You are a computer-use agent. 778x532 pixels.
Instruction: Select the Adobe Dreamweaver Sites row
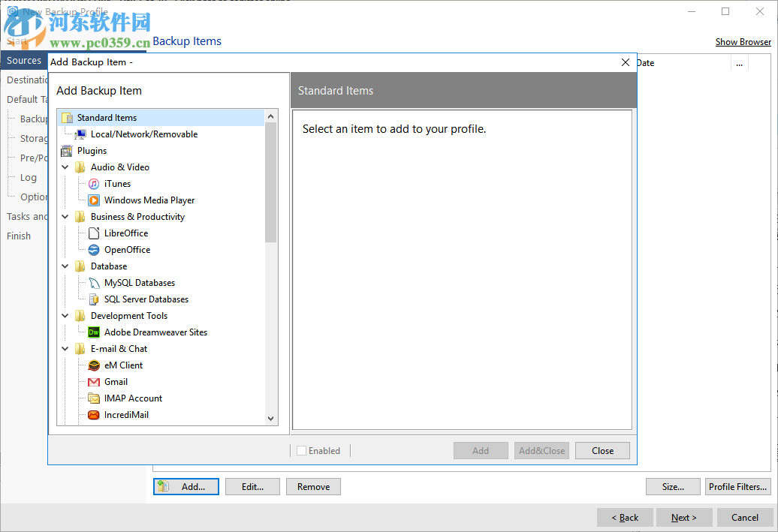click(155, 332)
